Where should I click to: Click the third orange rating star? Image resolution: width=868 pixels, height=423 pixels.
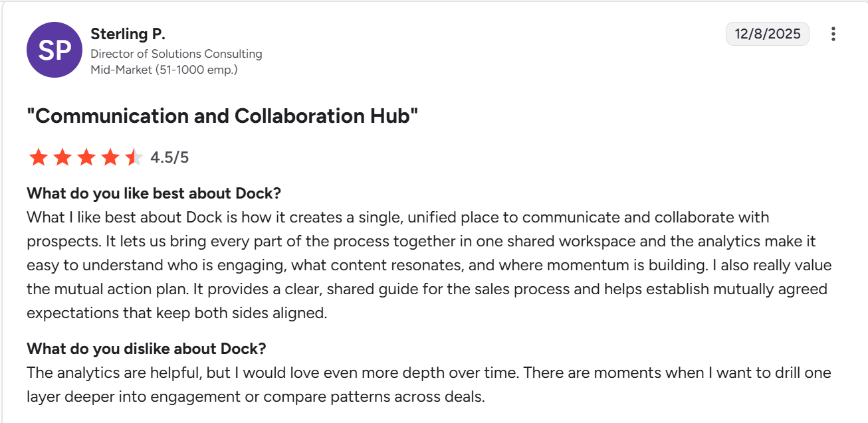[x=86, y=157]
